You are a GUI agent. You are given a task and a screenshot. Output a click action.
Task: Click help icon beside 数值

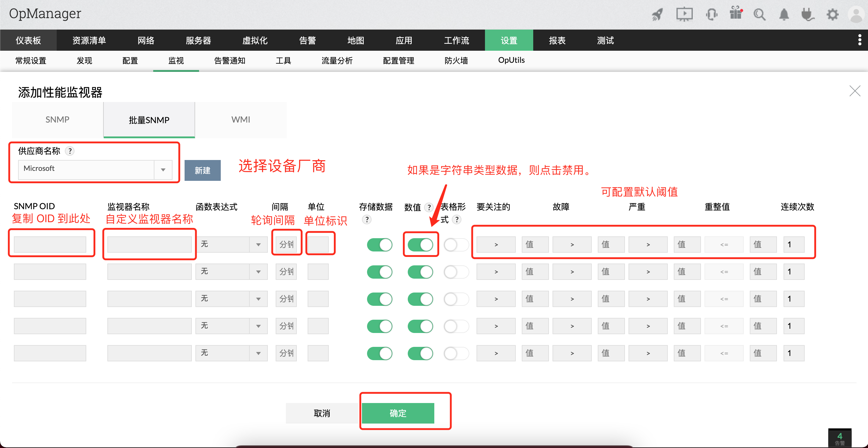[429, 207]
